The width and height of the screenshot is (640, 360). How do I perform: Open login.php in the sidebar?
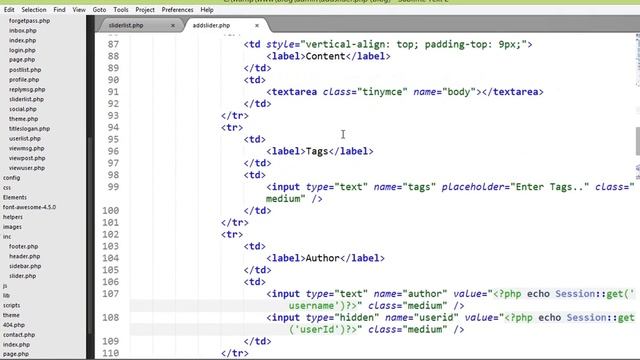pyautogui.click(x=22, y=50)
